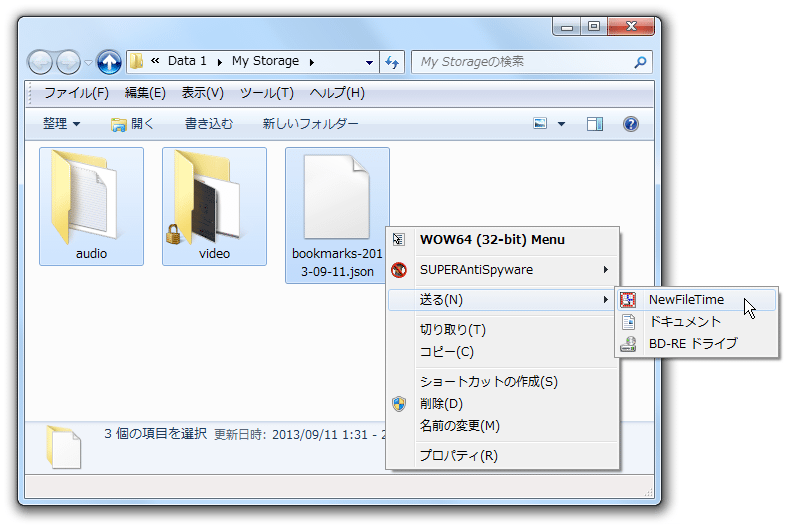Click the search magnifier icon
788x529 pixels.
click(x=640, y=62)
